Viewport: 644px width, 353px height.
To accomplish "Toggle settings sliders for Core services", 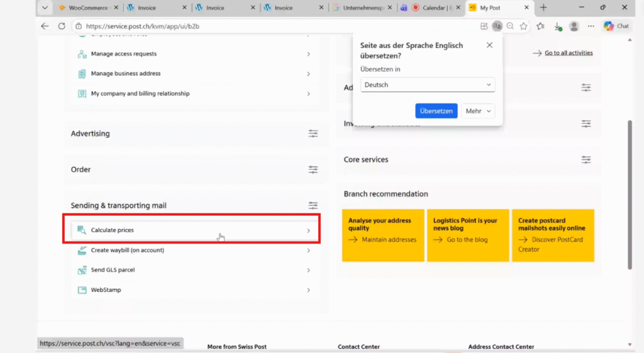I will click(586, 160).
